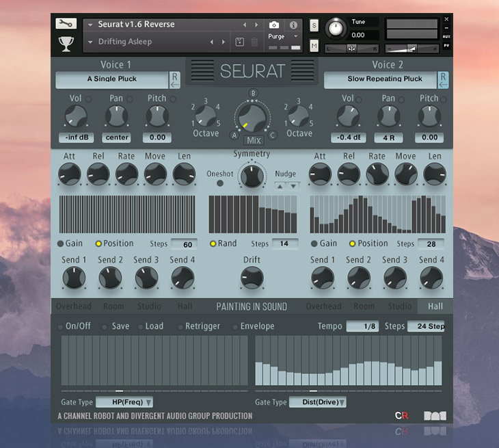
Task: Click the Voice 2 Steps value 28 field
Action: [431, 244]
